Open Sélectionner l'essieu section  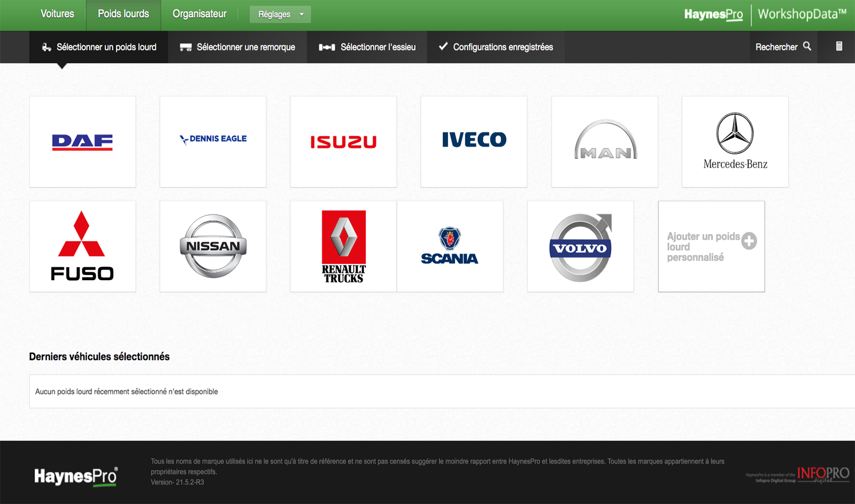[367, 47]
